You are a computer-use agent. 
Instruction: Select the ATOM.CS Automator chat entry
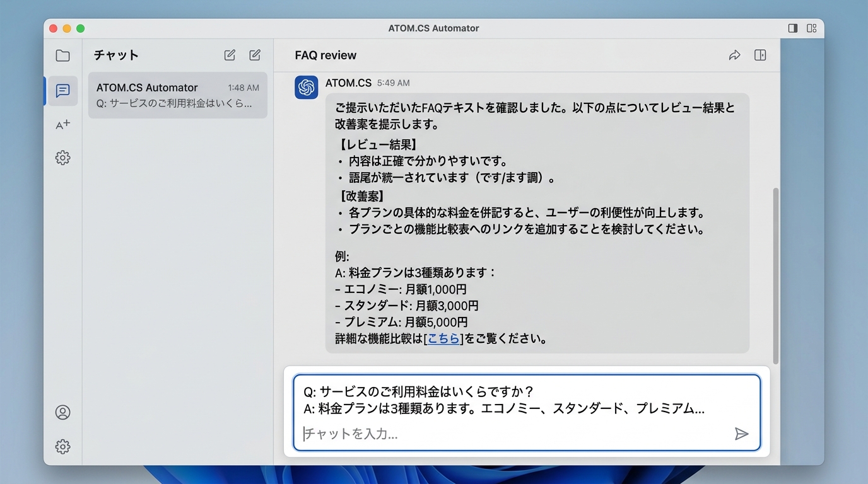pos(177,95)
